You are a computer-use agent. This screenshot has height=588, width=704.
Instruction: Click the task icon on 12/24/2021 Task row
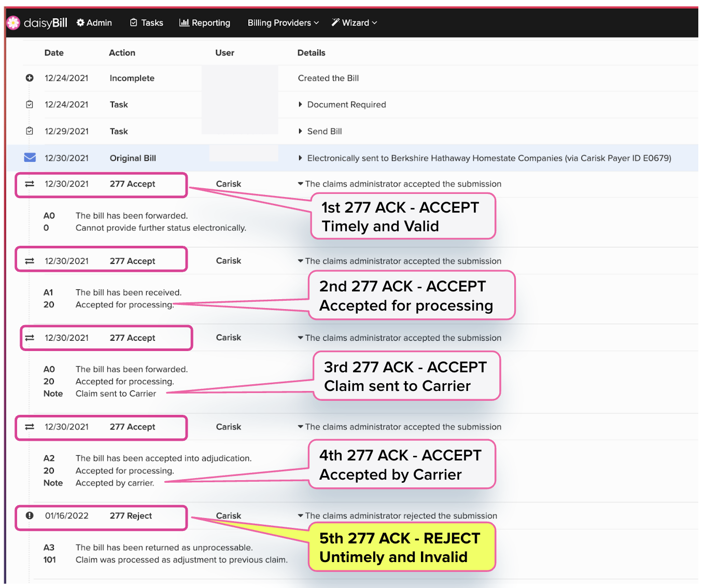click(x=30, y=104)
